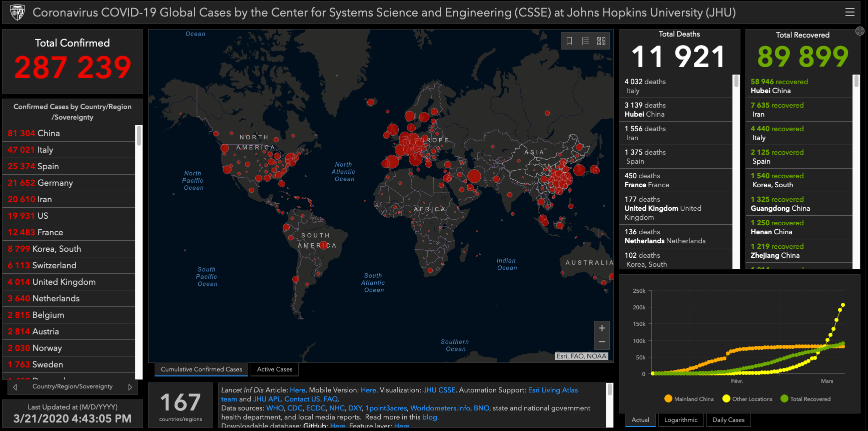Select Norway in confirmed cases list
Image resolution: width=868 pixels, height=431 pixels.
pyautogui.click(x=69, y=348)
